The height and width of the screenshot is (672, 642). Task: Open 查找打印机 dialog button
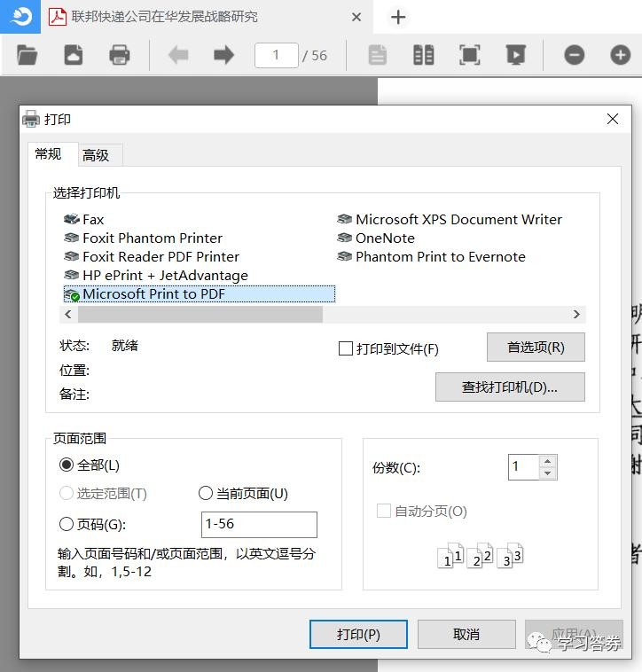tap(509, 387)
